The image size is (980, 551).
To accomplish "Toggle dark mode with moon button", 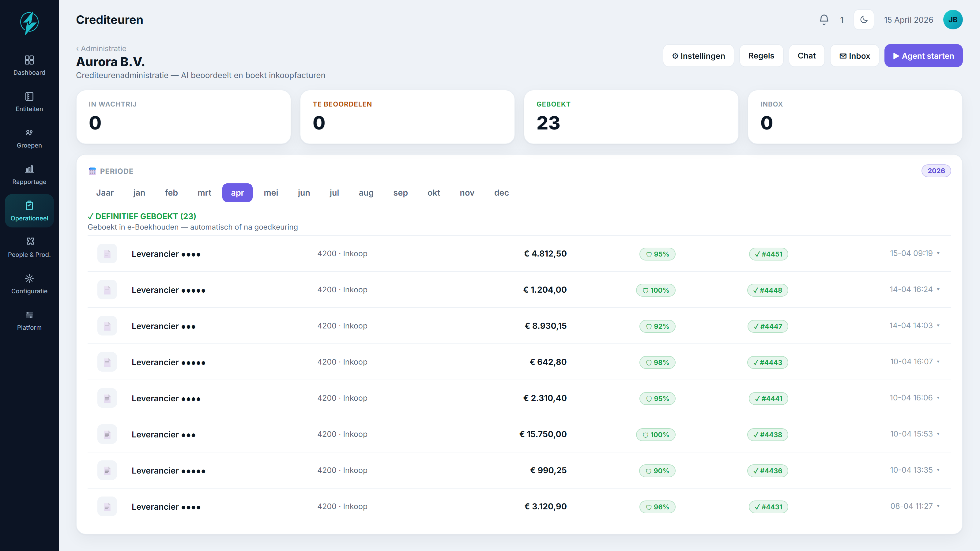I will click(x=864, y=20).
